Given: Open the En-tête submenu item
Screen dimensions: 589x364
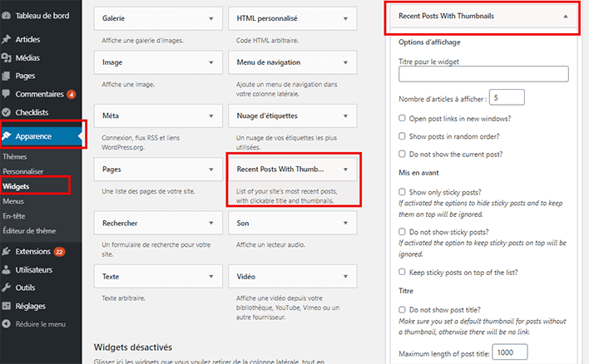Looking at the screenshot, I should 14,216.
